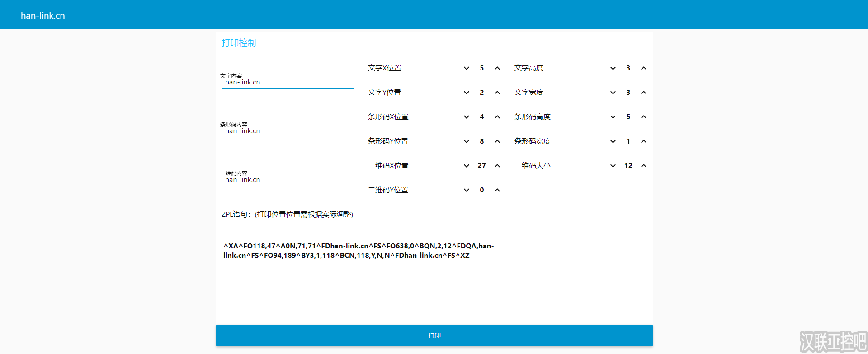
Task: Click the 文字X位置 label
Action: pos(385,68)
